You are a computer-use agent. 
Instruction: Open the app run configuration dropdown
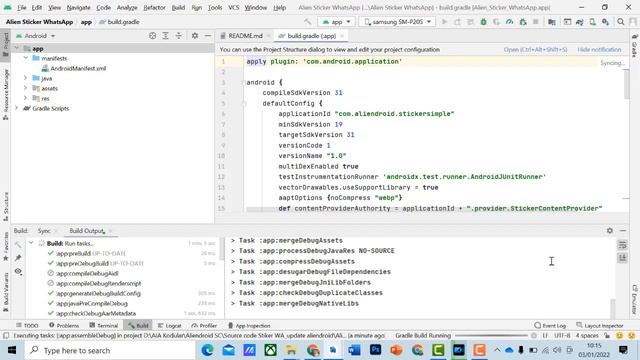coord(337,22)
